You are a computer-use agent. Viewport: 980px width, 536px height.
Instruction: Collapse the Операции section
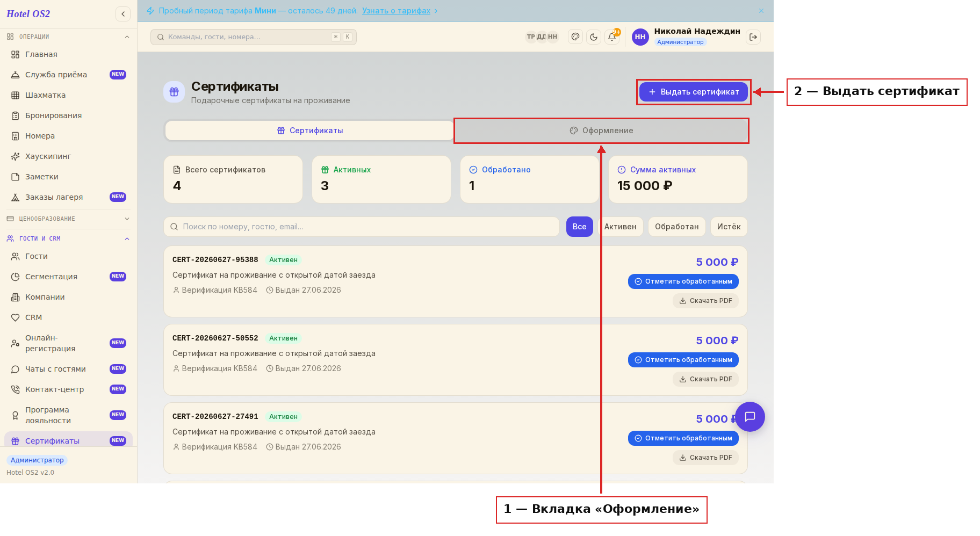coord(68,37)
